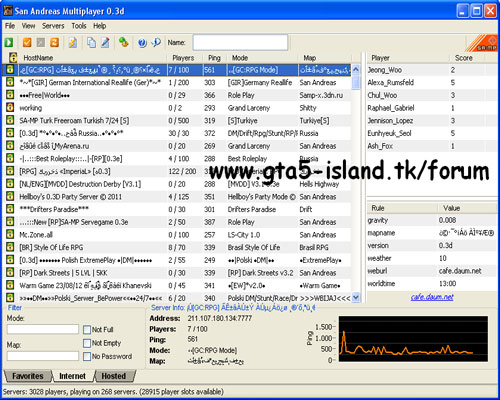Focus the Map filter input field
Viewport: 500px width, 400px height.
pyautogui.click(x=43, y=356)
